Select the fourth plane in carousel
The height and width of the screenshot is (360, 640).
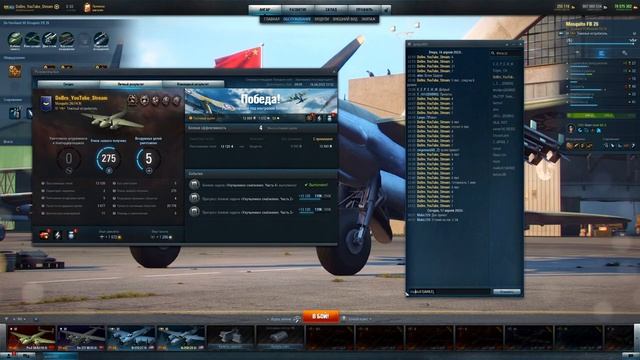pyautogui.click(x=181, y=338)
